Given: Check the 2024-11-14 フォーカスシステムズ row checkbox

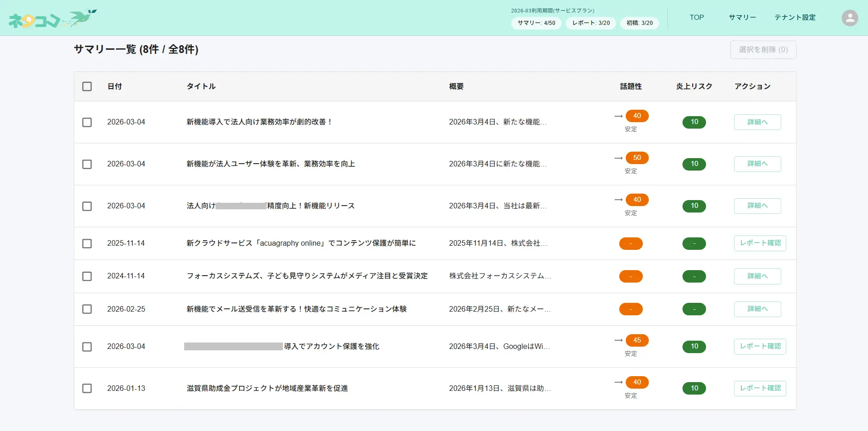Looking at the screenshot, I should 87,276.
